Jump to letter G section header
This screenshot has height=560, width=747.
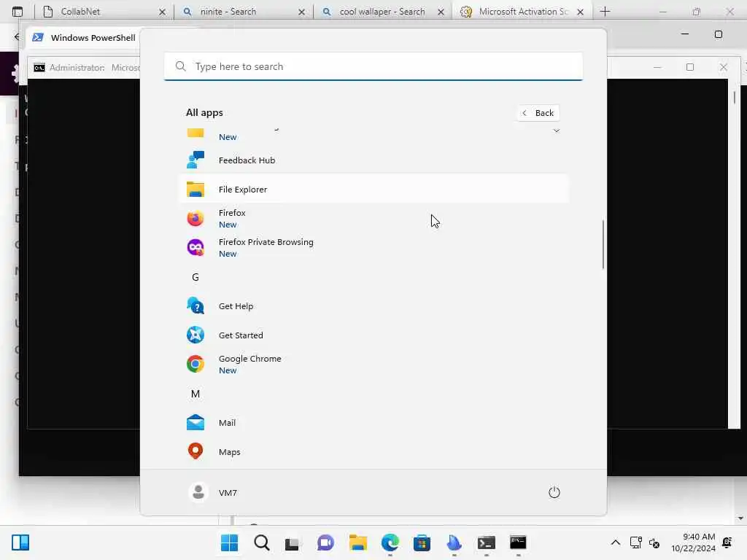tap(196, 277)
